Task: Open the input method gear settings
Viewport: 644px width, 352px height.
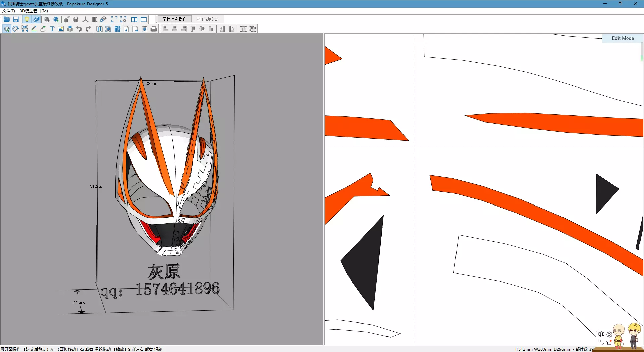Action: [x=609, y=334]
